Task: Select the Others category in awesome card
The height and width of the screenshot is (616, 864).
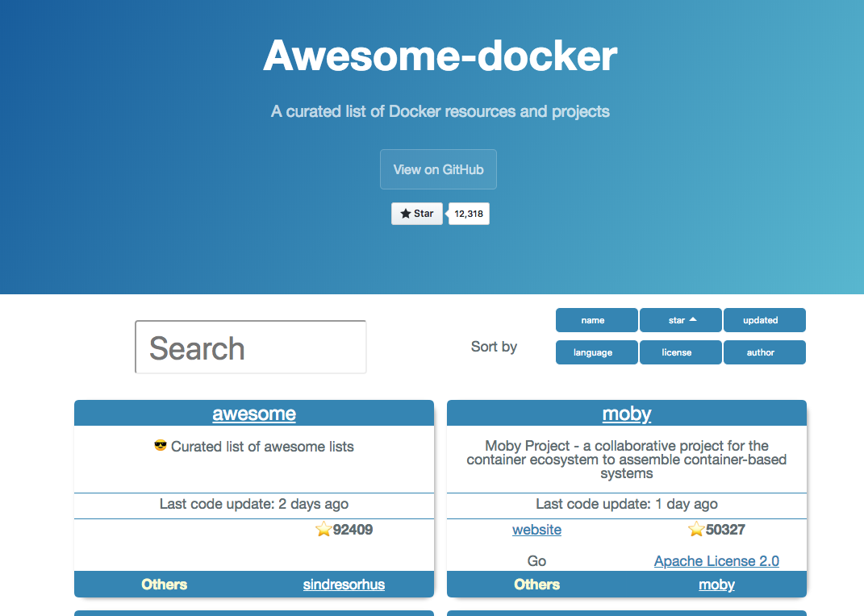Action: point(165,585)
